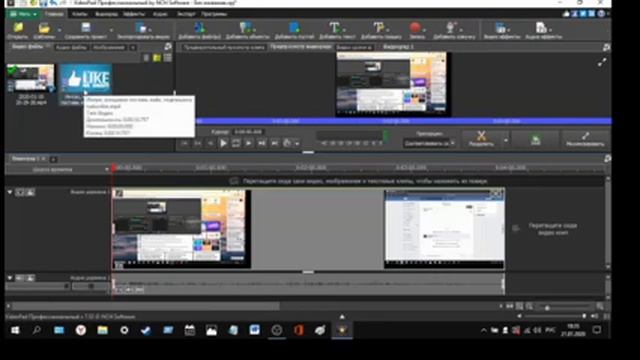Jump to end of sequence
Screen dimensions: 640x360
pyautogui.click(x=274, y=143)
